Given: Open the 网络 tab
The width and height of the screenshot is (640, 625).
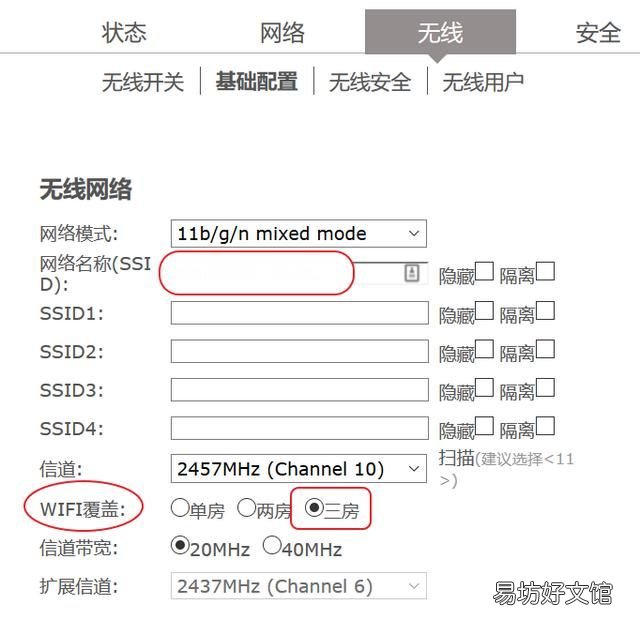Looking at the screenshot, I should [x=282, y=33].
